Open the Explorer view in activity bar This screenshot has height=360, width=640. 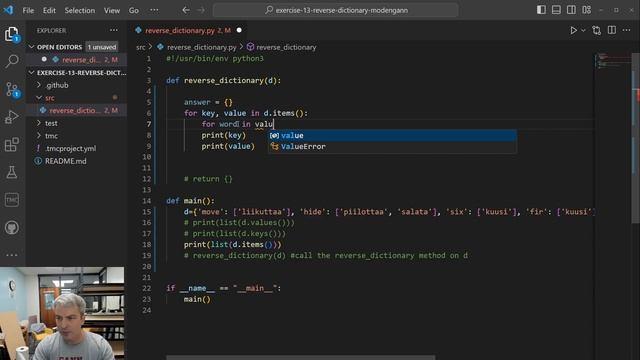click(x=12, y=34)
